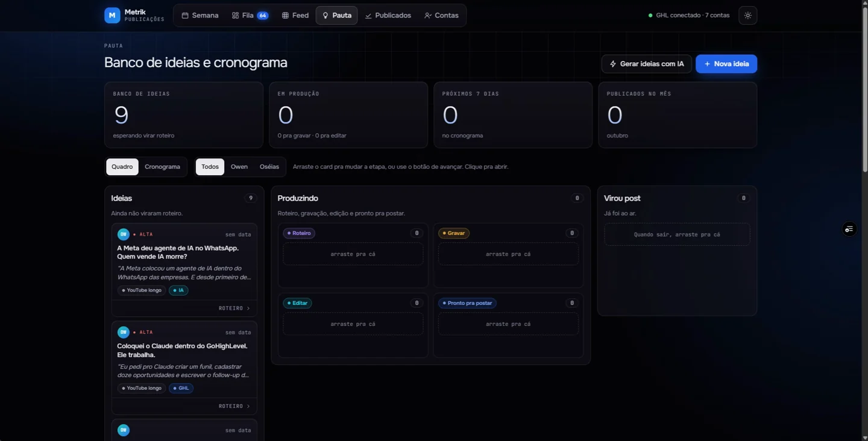Click the Editar stage label
Screen dimensions: 868x441
click(x=298, y=303)
